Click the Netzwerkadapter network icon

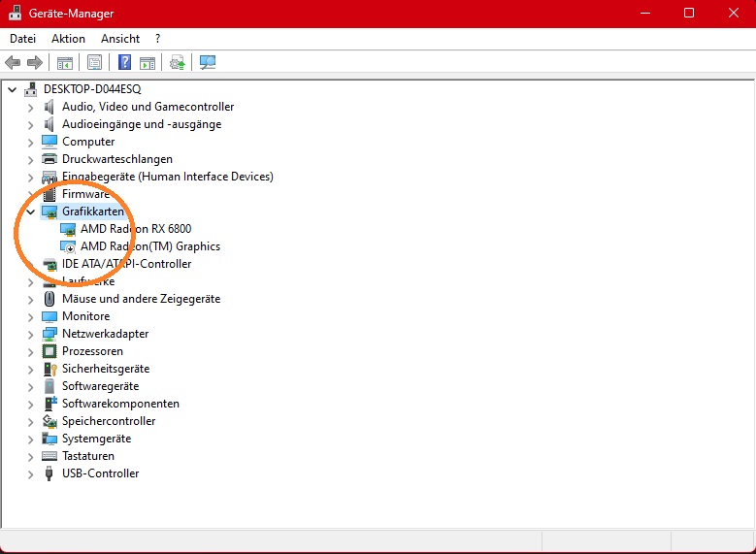coord(49,334)
